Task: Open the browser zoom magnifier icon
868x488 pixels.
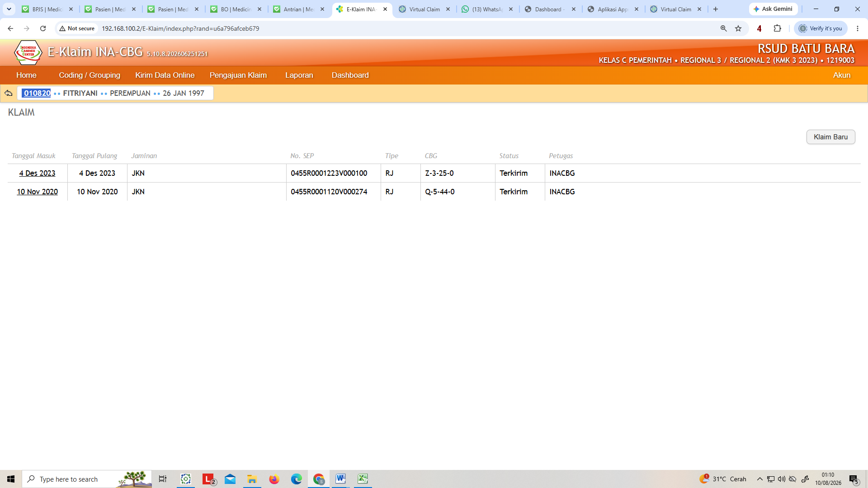Action: point(724,28)
